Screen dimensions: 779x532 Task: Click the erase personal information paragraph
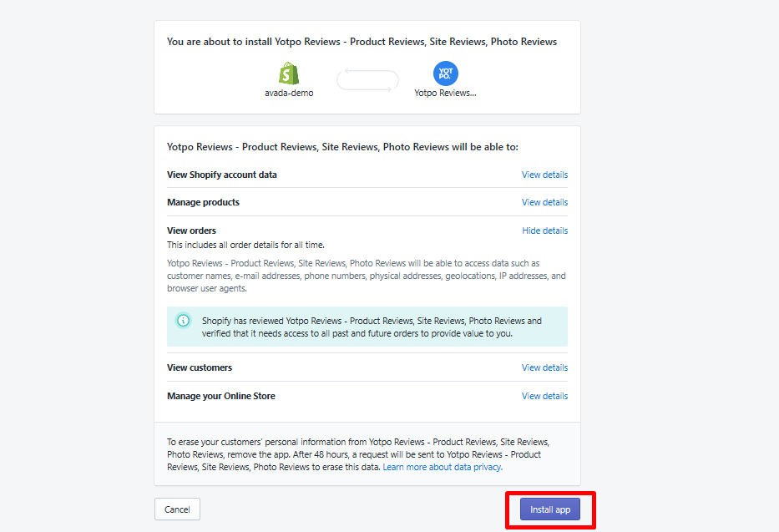[x=359, y=454]
